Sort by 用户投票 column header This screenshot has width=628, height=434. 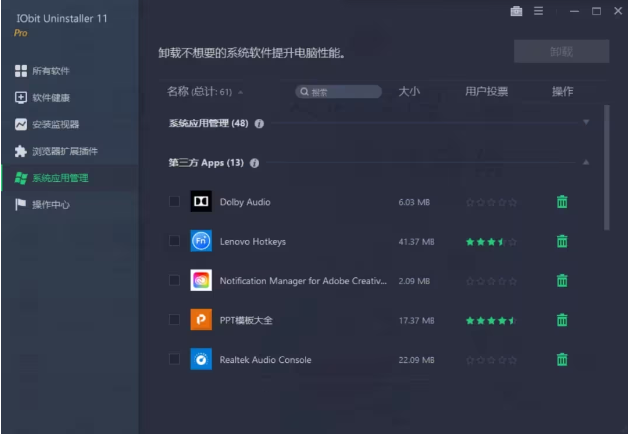point(487,91)
